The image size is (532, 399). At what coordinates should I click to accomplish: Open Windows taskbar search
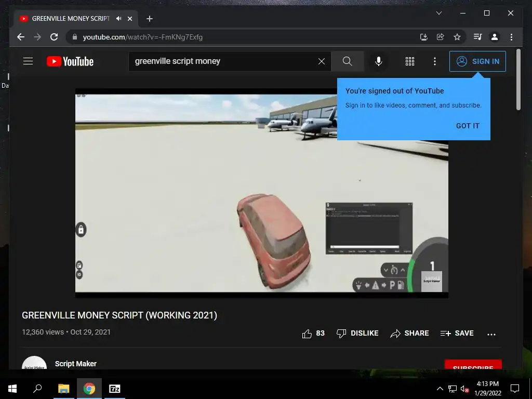click(x=37, y=389)
